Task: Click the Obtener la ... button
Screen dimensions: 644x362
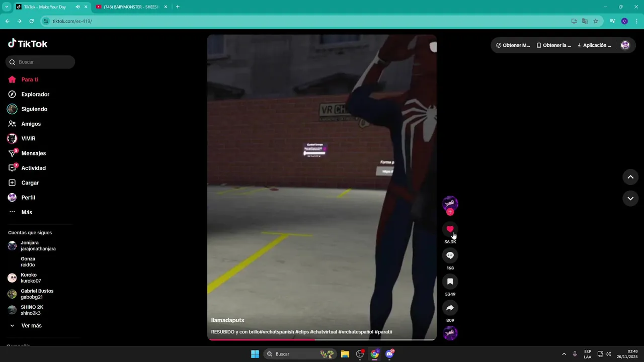Action: (x=553, y=45)
